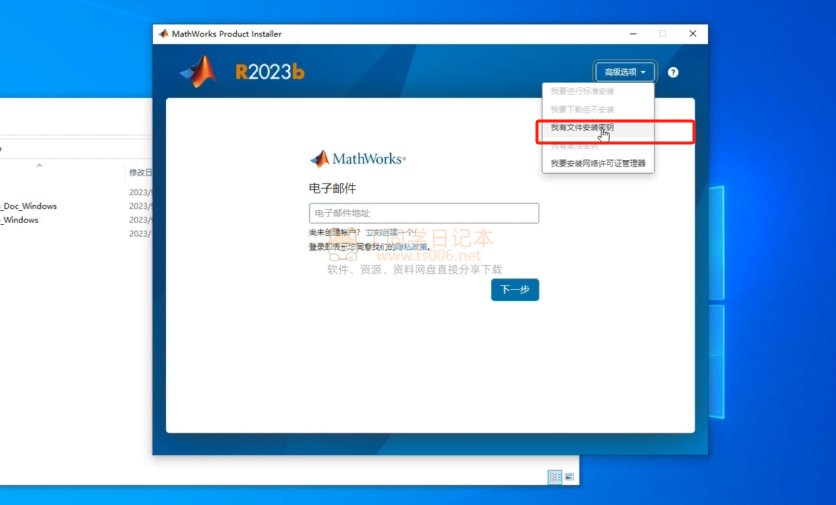Switch File Explorer to details view icon

(554, 477)
